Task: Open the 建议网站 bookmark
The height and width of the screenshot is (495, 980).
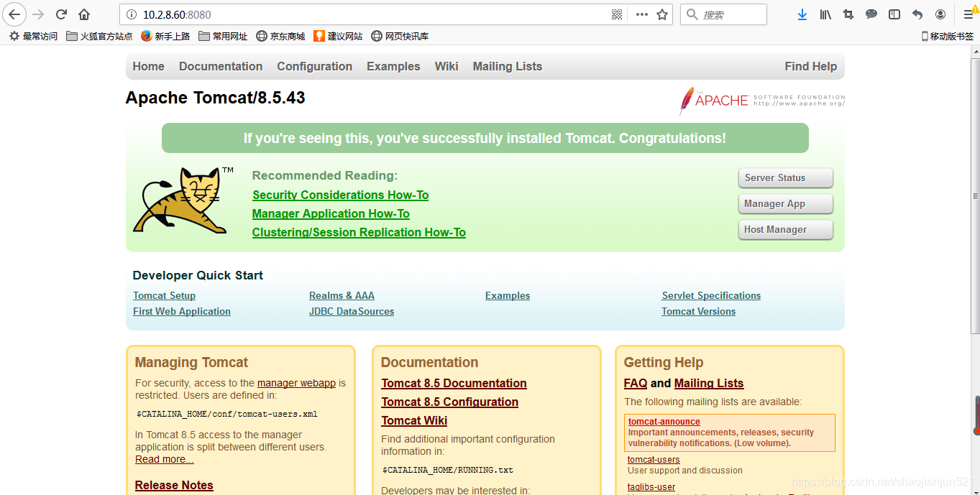Action: pos(339,36)
